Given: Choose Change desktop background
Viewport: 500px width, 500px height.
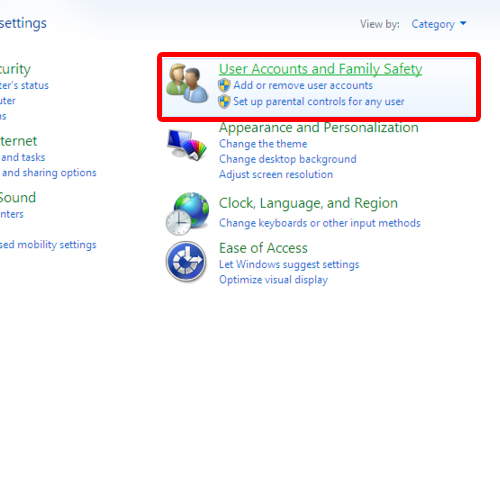Looking at the screenshot, I should point(288,159).
